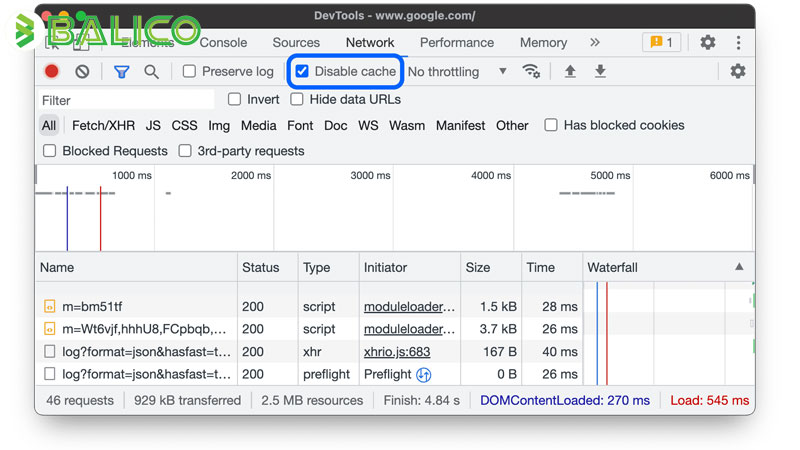This screenshot has width=800, height=450.
Task: Uncheck Disable cache checkbox
Action: (x=302, y=71)
